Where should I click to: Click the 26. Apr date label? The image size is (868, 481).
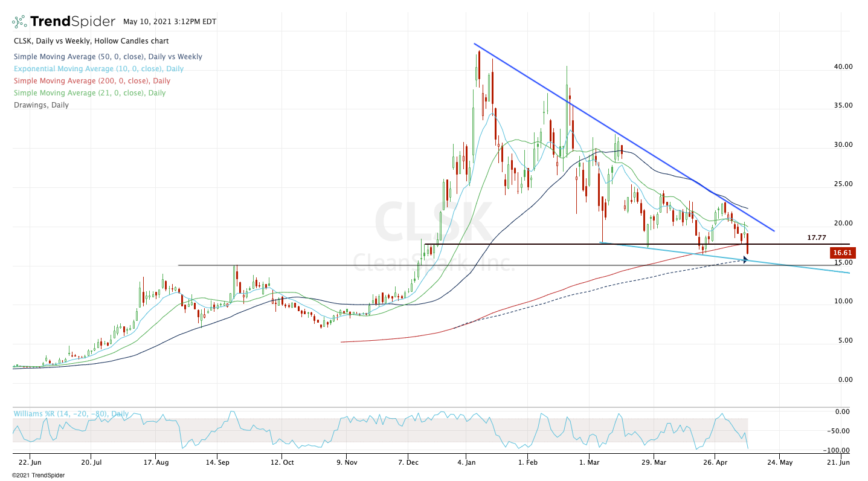[x=715, y=463]
